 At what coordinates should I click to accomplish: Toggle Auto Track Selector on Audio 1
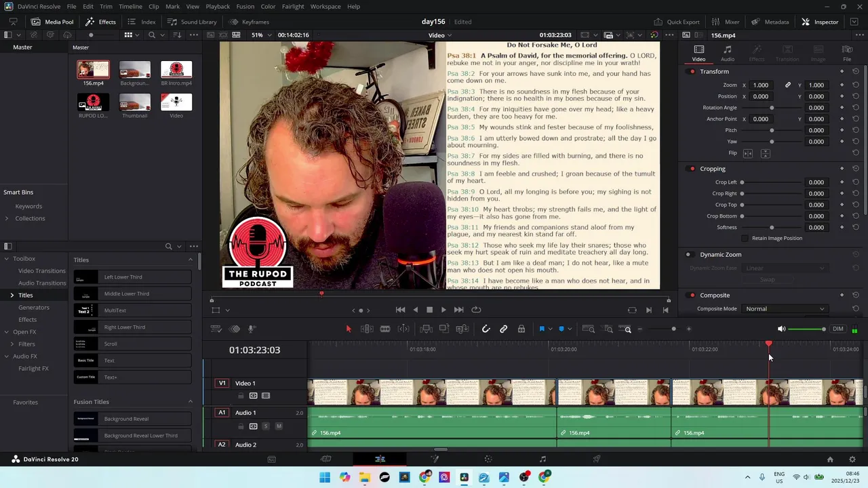253,426
